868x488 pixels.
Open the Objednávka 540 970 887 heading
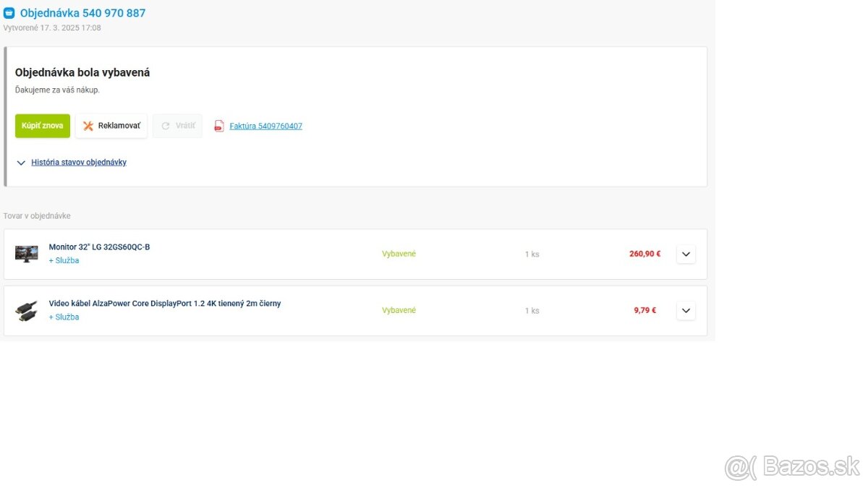tap(82, 13)
